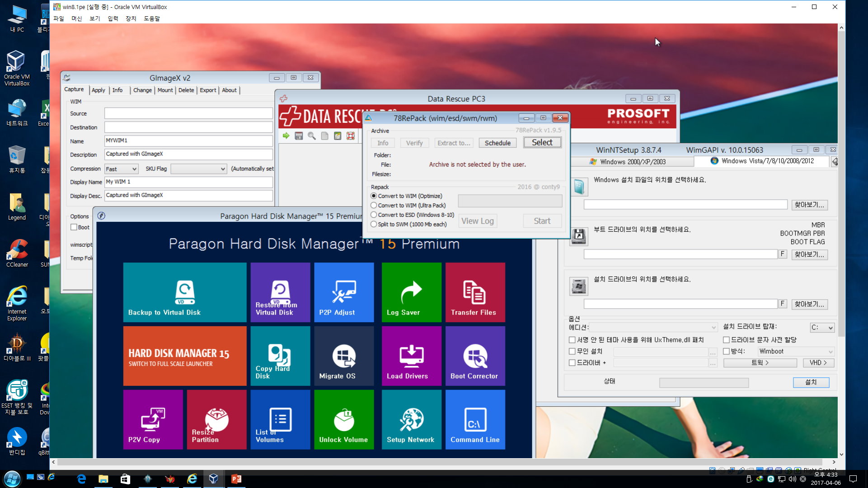This screenshot has width=868, height=488.
Task: Open install drive letter C: dropdown
Action: [822, 327]
